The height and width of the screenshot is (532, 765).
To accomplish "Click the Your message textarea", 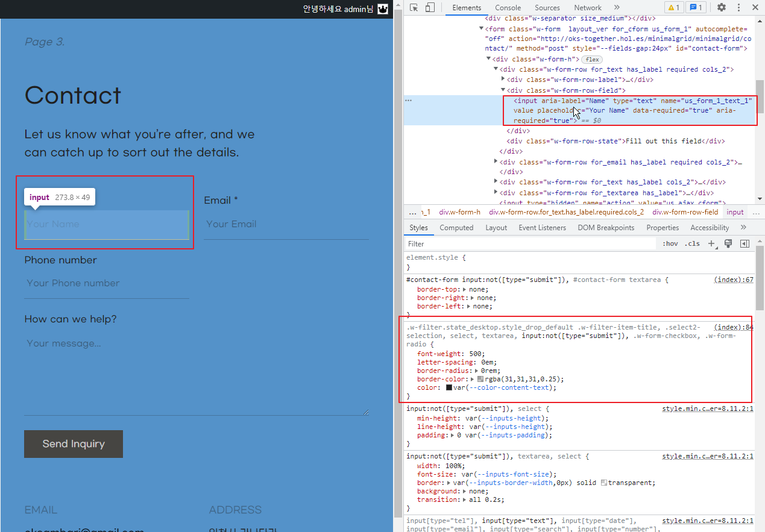I will point(197,374).
